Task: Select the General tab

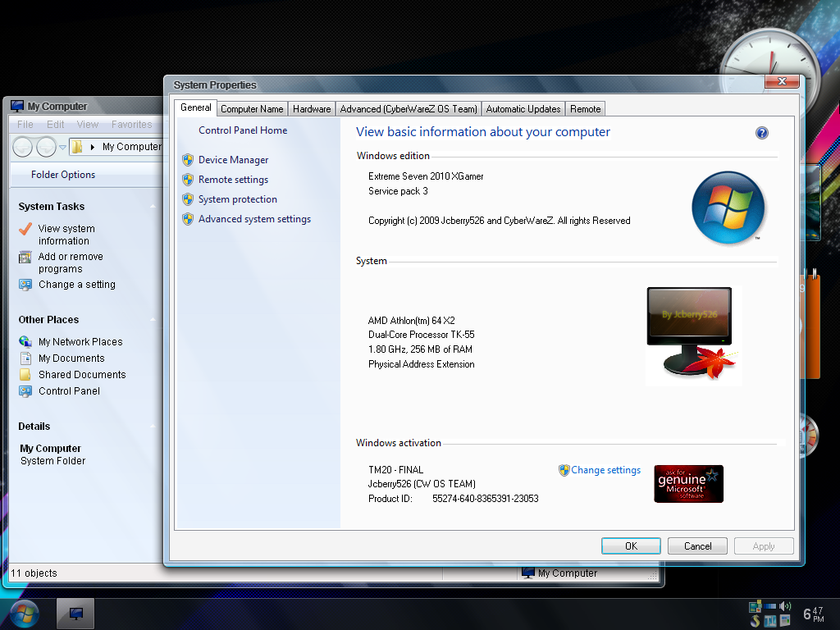Action: [x=195, y=107]
